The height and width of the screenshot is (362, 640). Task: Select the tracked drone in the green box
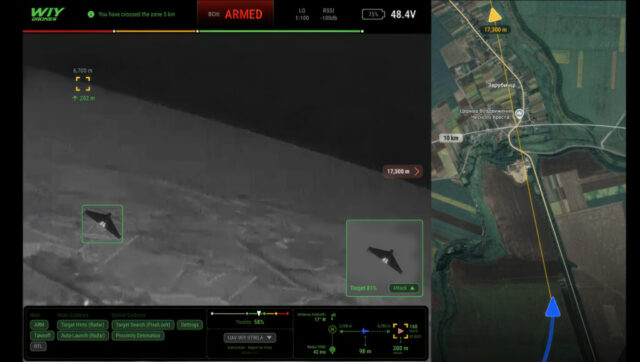tap(102, 224)
